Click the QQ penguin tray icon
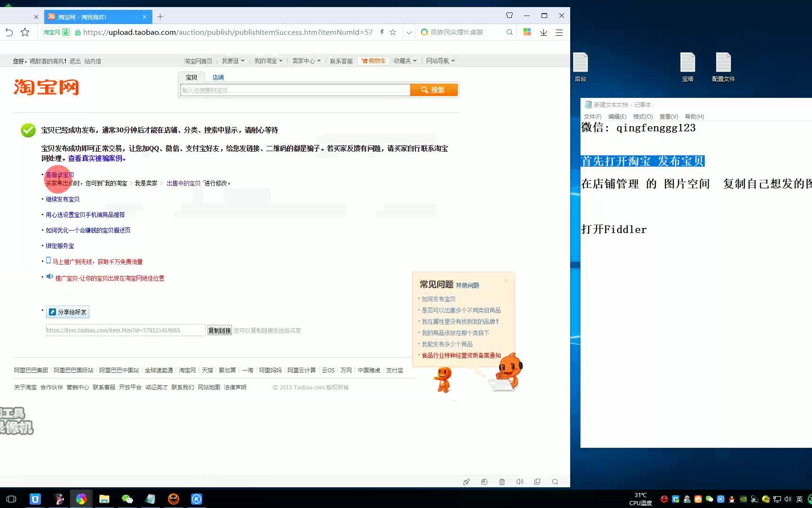Screen dimensions: 812x508 732,499
